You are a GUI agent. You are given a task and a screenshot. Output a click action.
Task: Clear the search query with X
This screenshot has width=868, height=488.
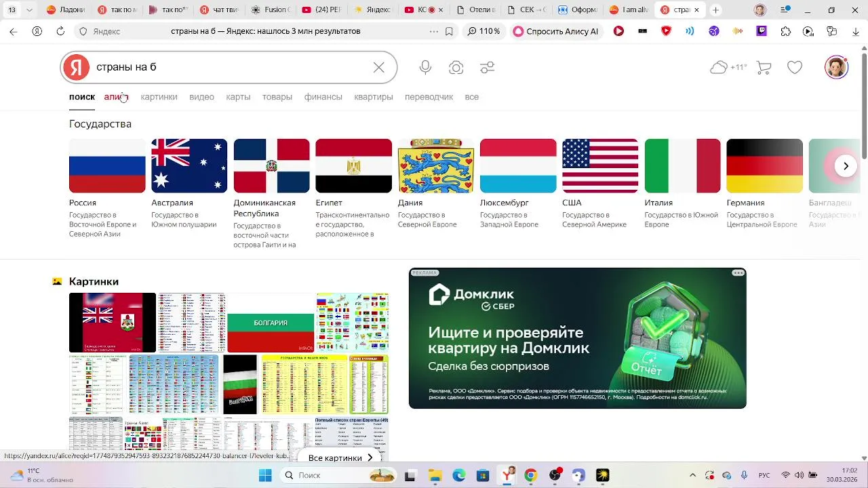[x=378, y=67]
